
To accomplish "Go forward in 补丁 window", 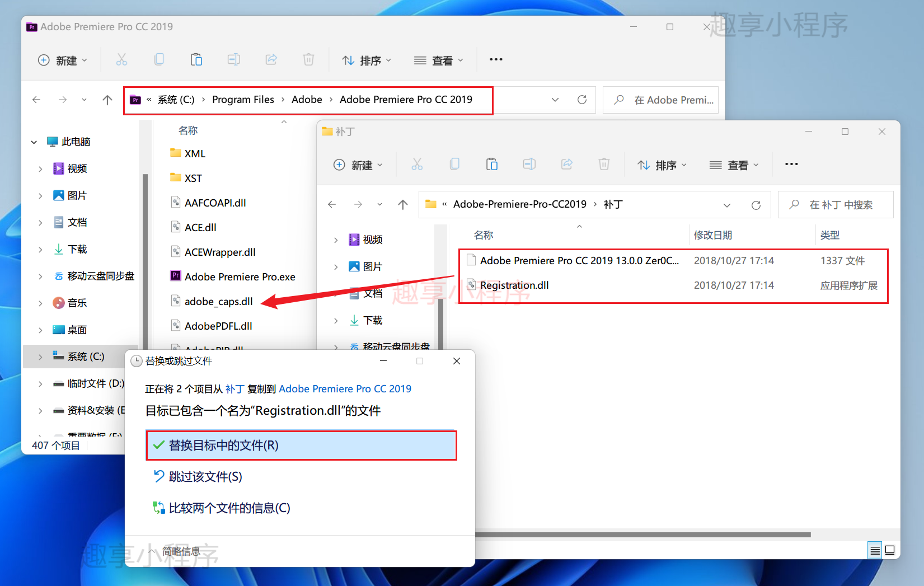I will 358,205.
